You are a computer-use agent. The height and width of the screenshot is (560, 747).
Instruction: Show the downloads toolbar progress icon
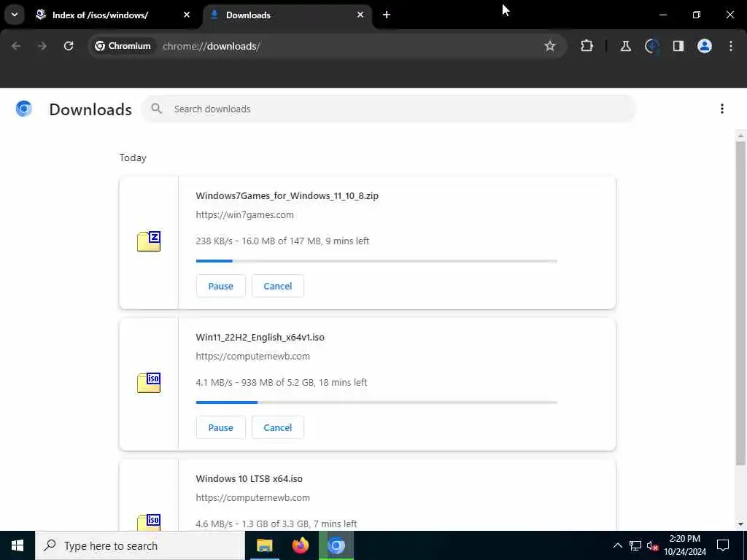[651, 46]
